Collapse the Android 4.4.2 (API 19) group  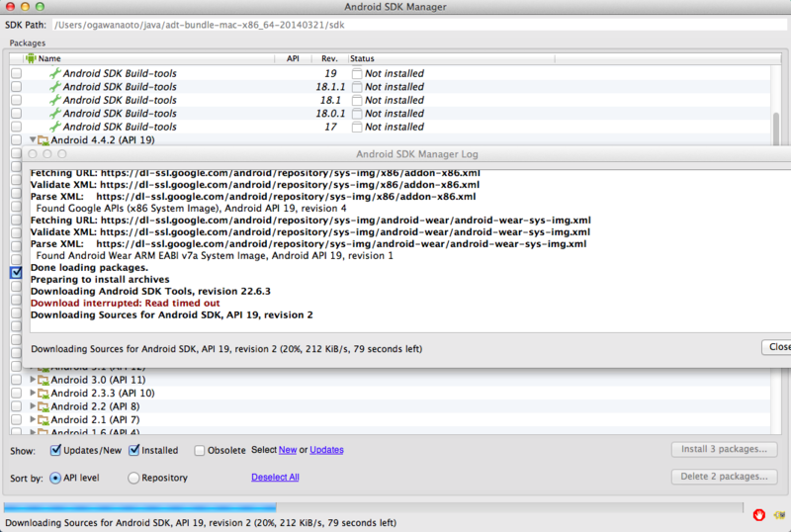tap(33, 139)
